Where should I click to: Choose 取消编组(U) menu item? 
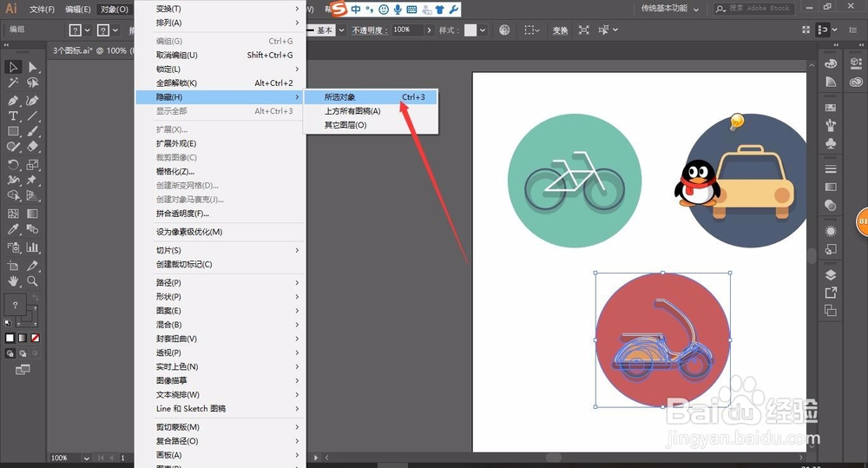[x=220, y=55]
